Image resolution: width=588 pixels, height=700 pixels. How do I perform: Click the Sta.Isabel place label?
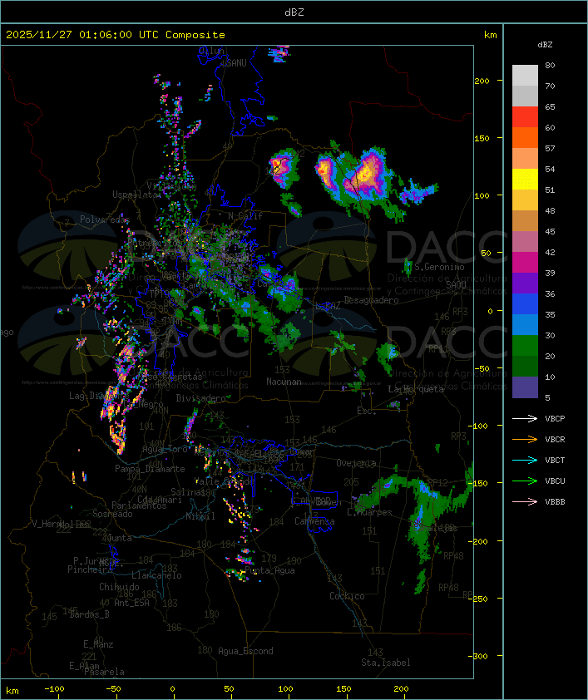(x=386, y=663)
